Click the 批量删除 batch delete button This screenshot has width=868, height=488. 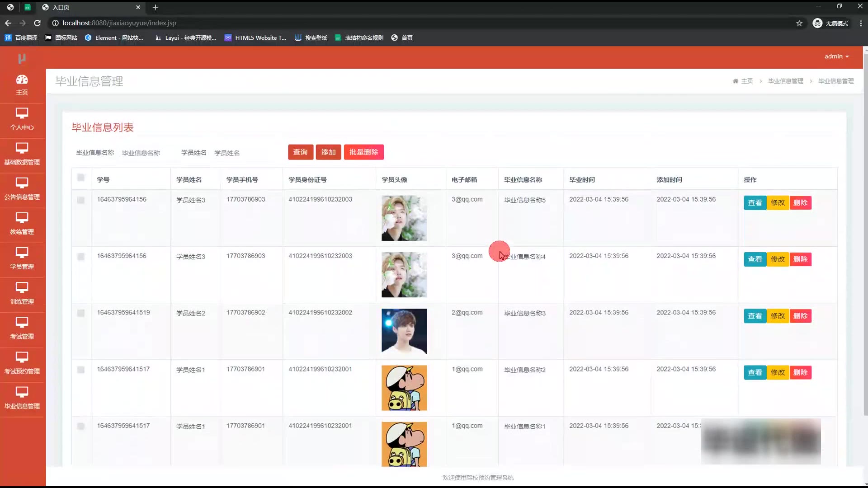(x=364, y=152)
